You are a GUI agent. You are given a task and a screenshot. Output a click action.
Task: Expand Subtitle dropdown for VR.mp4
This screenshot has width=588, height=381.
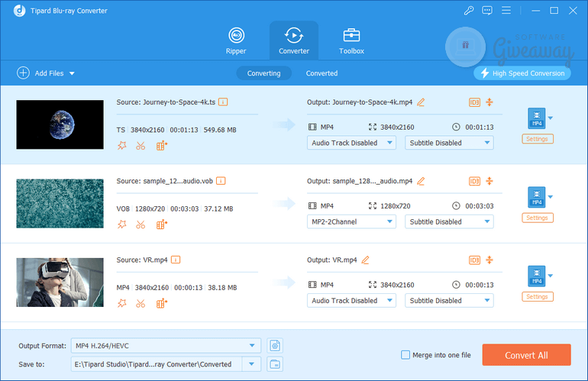[x=449, y=300]
